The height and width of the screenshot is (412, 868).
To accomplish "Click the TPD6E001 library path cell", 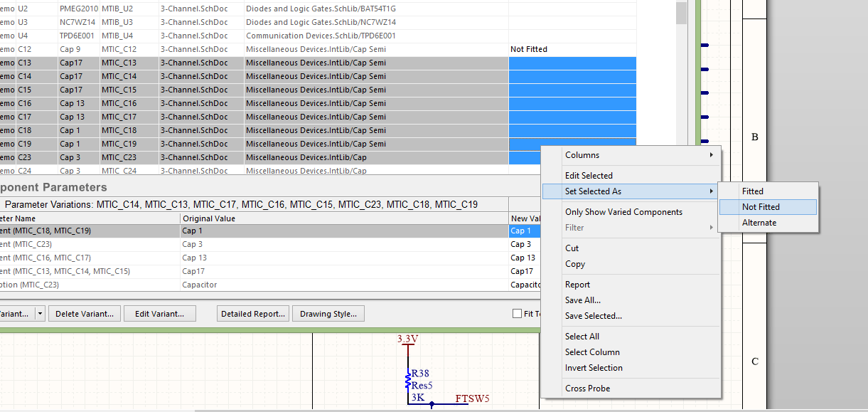I will point(376,36).
